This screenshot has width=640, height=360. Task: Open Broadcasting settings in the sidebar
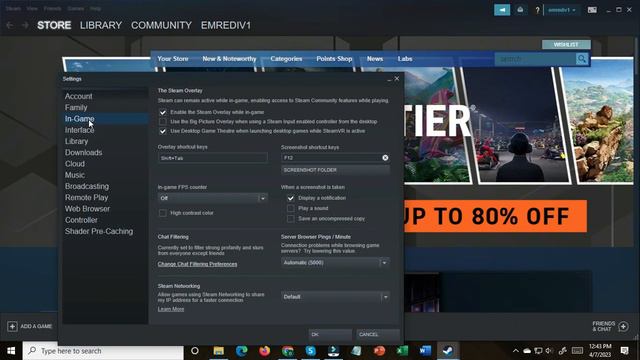point(87,186)
